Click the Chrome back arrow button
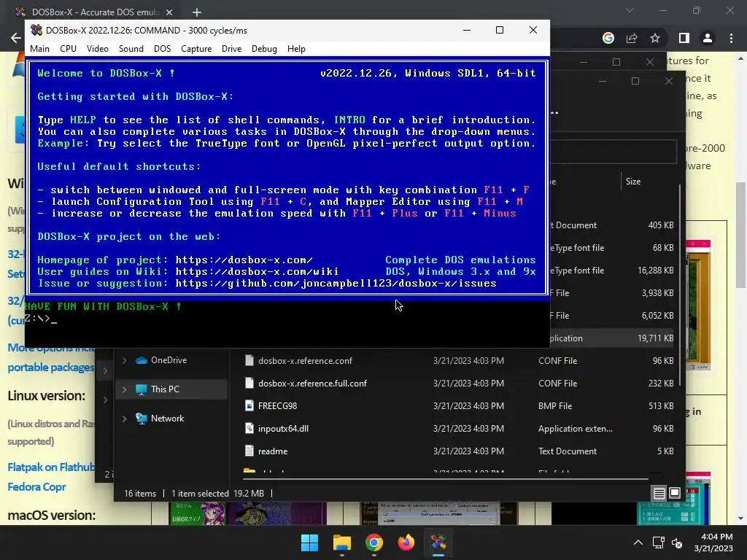The image size is (747, 560). click(16, 38)
